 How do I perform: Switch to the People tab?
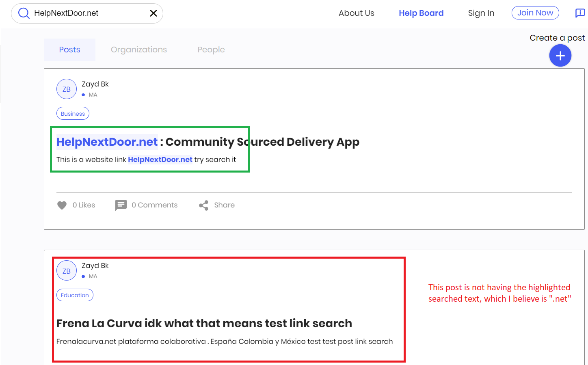[211, 50]
